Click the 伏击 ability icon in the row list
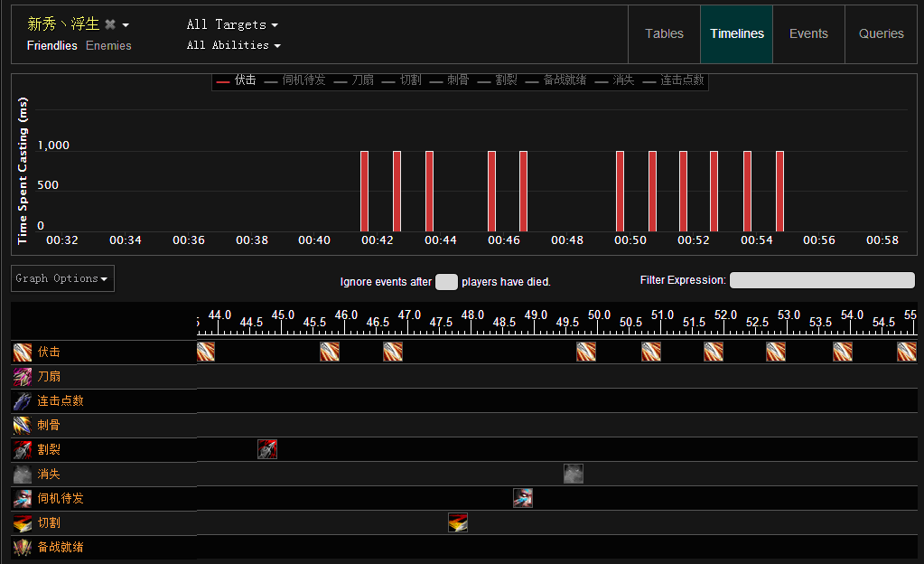Screen dimensions: 924x564 (x=23, y=352)
